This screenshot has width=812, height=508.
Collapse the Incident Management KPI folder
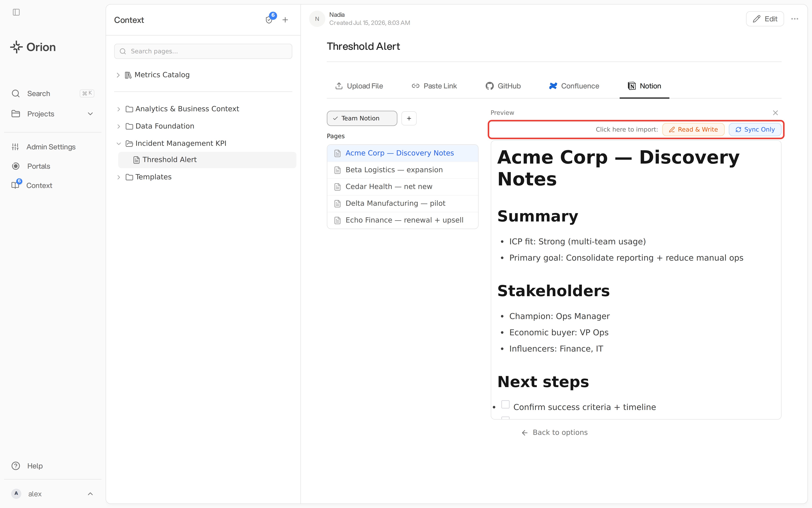click(x=118, y=144)
